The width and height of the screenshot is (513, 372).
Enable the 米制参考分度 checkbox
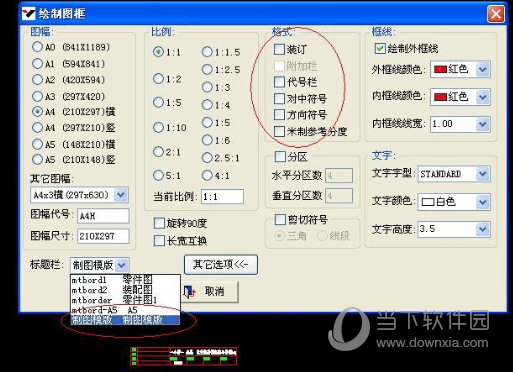[279, 131]
